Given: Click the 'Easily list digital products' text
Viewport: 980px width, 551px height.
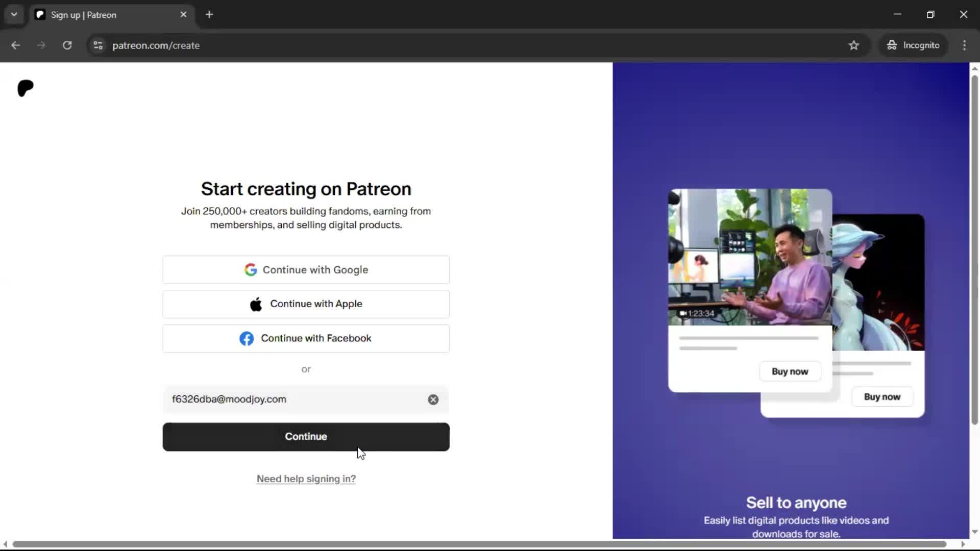Looking at the screenshot, I should (796, 527).
